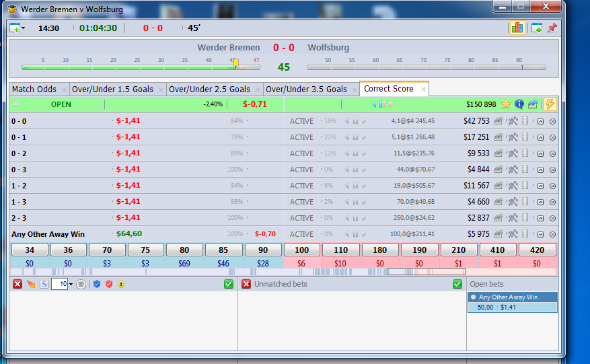Click the orange arrow icon in bet toolbar

[31, 284]
